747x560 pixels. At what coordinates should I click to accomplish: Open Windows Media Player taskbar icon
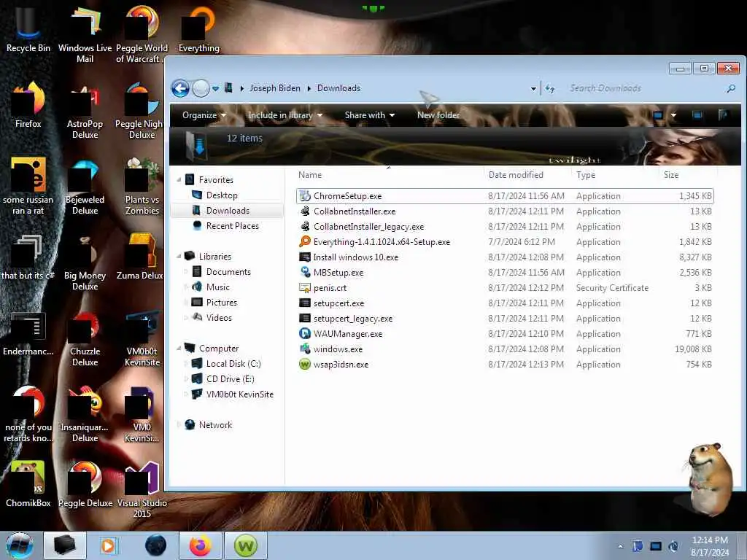click(108, 545)
